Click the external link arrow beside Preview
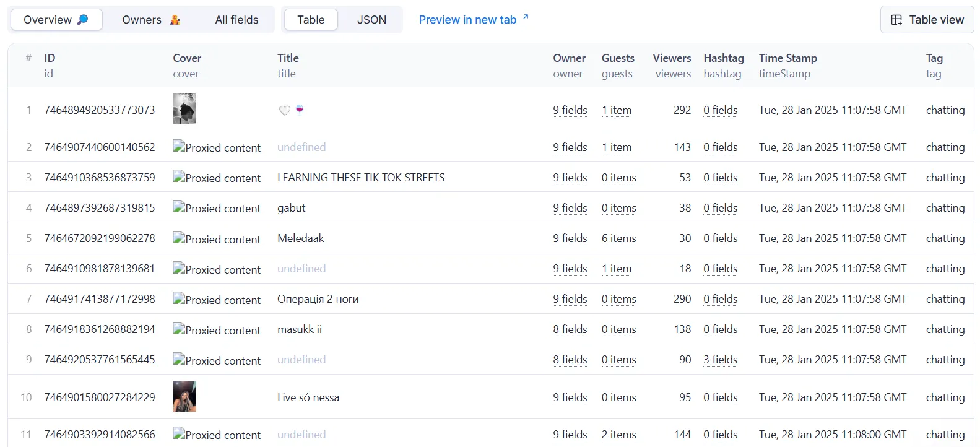Image resolution: width=980 pixels, height=447 pixels. pyautogui.click(x=526, y=17)
